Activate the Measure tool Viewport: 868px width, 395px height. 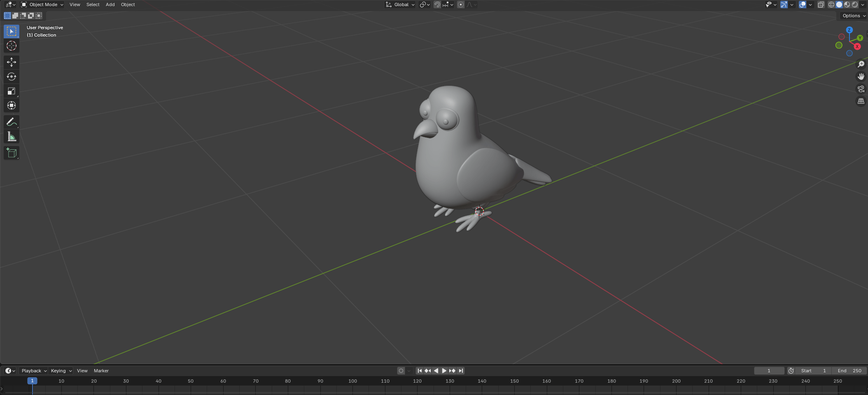[x=11, y=137]
